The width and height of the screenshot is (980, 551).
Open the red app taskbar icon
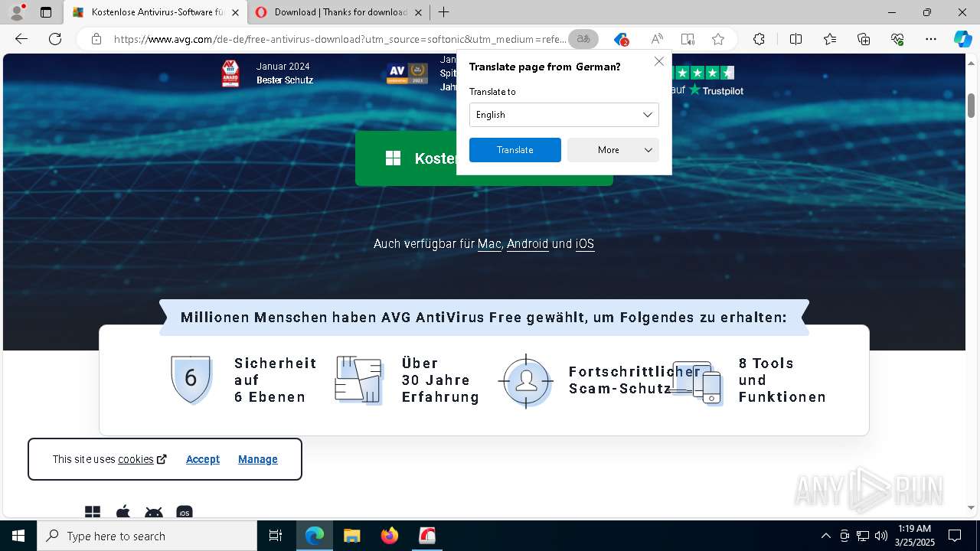click(427, 536)
